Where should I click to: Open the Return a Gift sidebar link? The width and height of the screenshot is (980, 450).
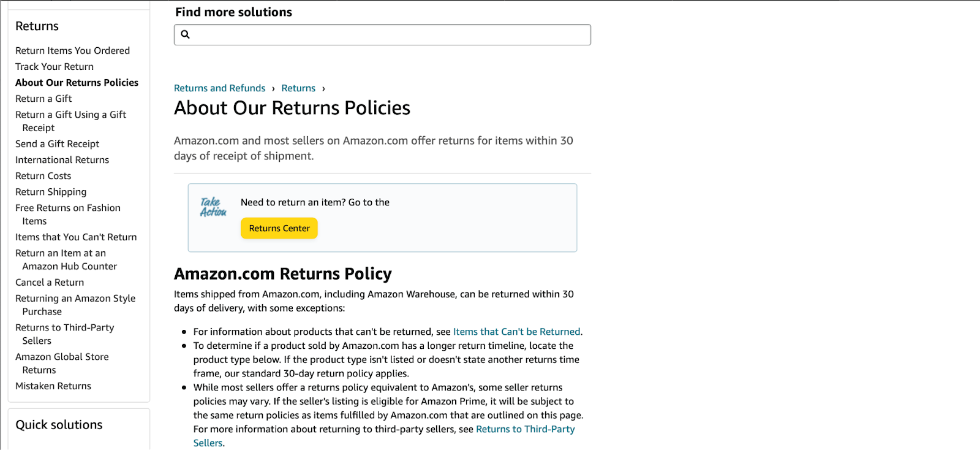pos(43,99)
